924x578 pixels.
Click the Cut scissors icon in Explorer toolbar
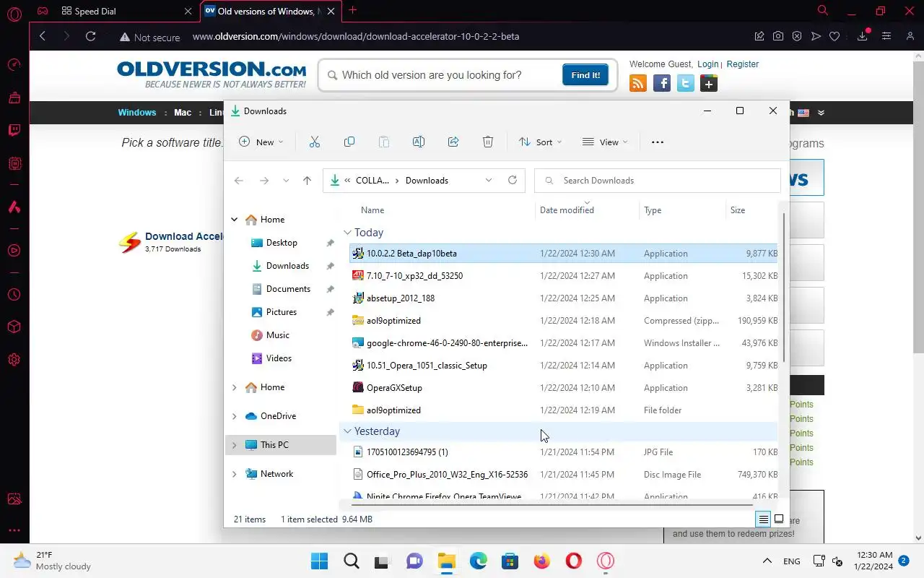tap(315, 142)
